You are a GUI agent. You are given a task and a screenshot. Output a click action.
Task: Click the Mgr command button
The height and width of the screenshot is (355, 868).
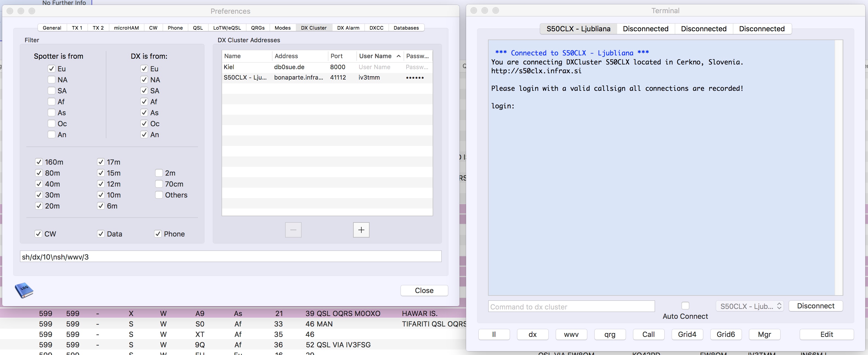[765, 334]
